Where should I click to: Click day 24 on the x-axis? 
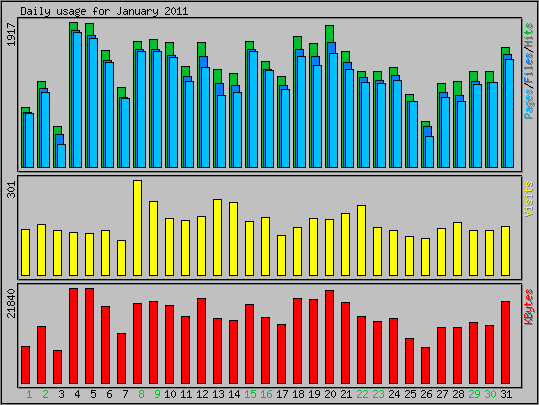(394, 394)
